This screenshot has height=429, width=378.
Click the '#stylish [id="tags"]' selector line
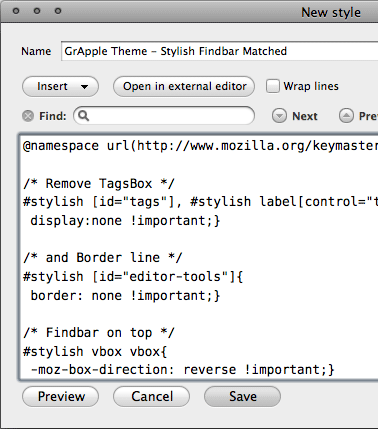point(200,202)
